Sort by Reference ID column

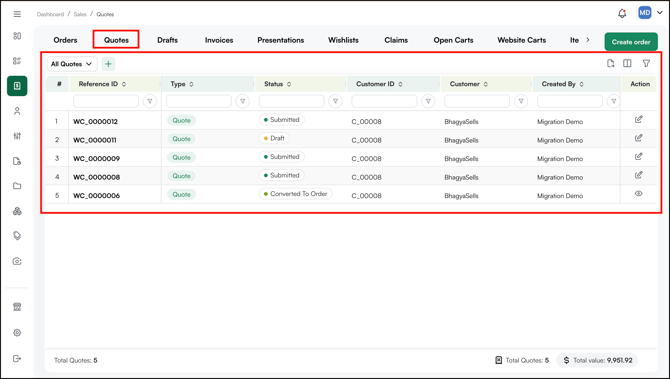coord(124,84)
